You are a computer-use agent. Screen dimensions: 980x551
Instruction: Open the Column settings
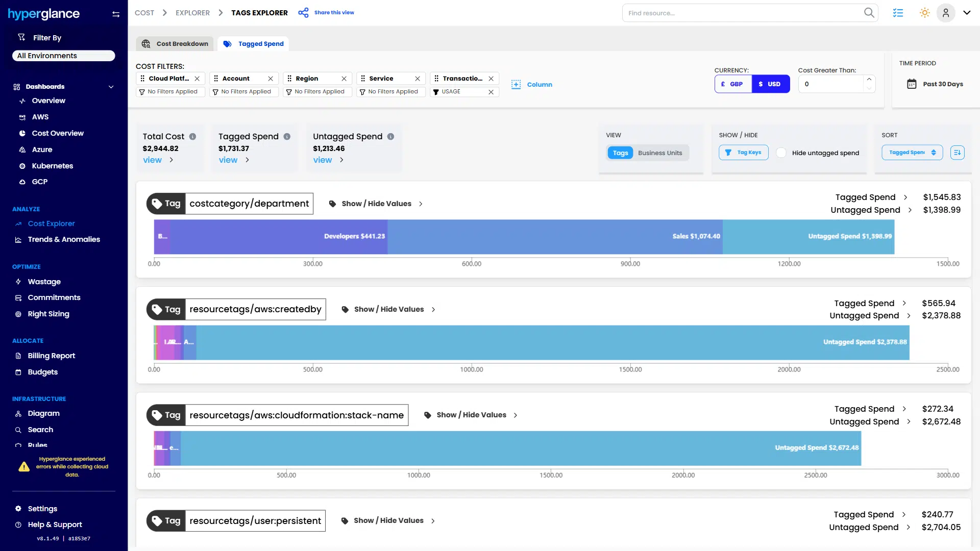point(532,84)
